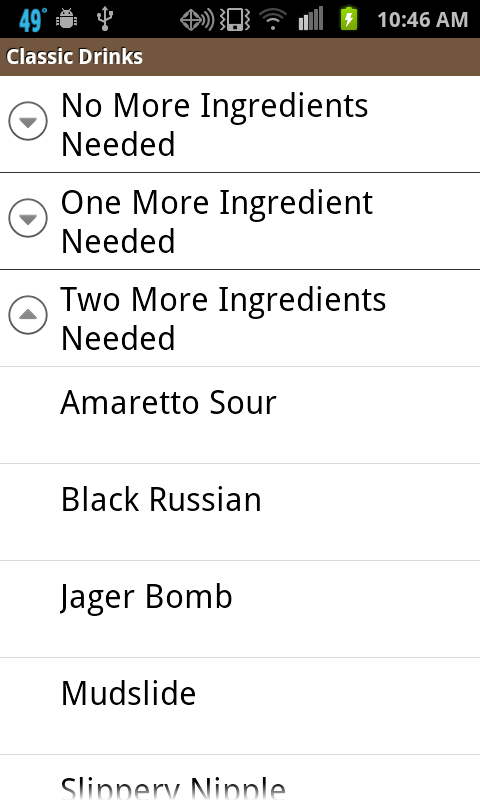The width and height of the screenshot is (480, 800).
Task: Select the Jager Bomb entry
Action: tap(240, 609)
